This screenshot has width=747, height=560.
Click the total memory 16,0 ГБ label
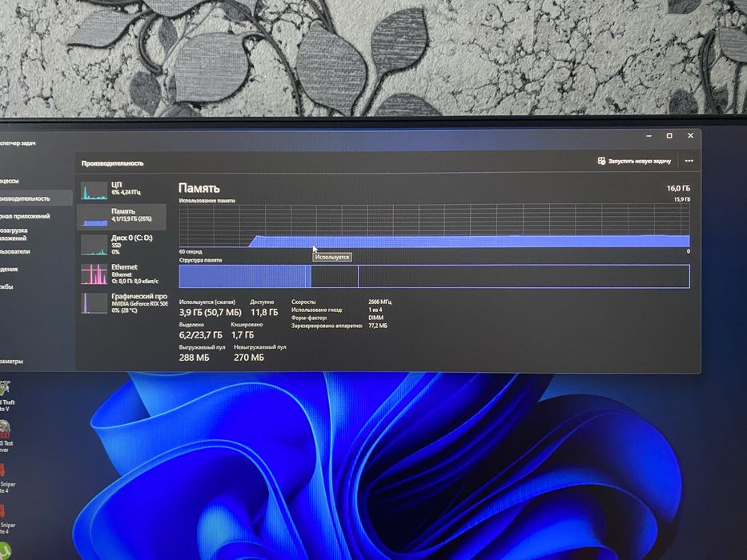[678, 188]
